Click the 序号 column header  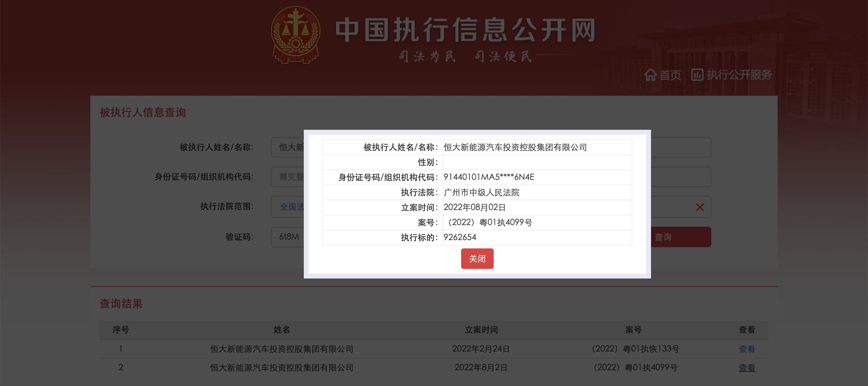(121, 330)
